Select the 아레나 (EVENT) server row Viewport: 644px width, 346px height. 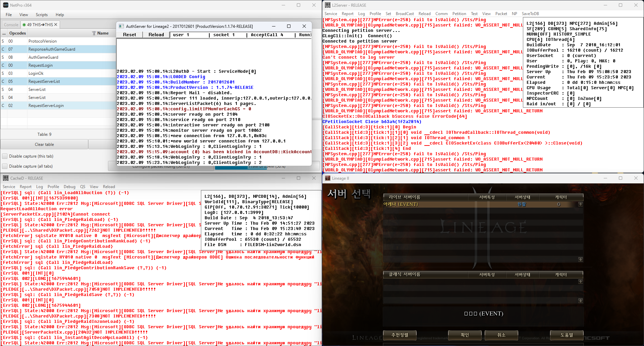tap(480, 204)
